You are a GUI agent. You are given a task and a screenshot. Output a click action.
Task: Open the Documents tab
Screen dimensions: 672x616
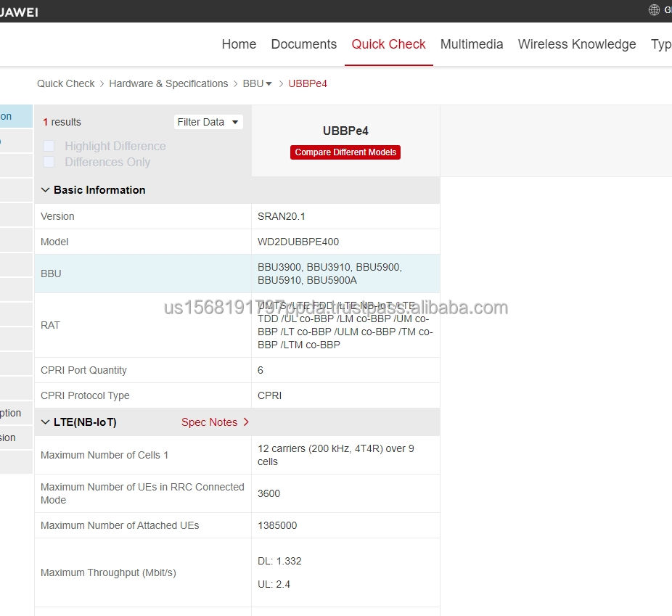pyautogui.click(x=303, y=44)
